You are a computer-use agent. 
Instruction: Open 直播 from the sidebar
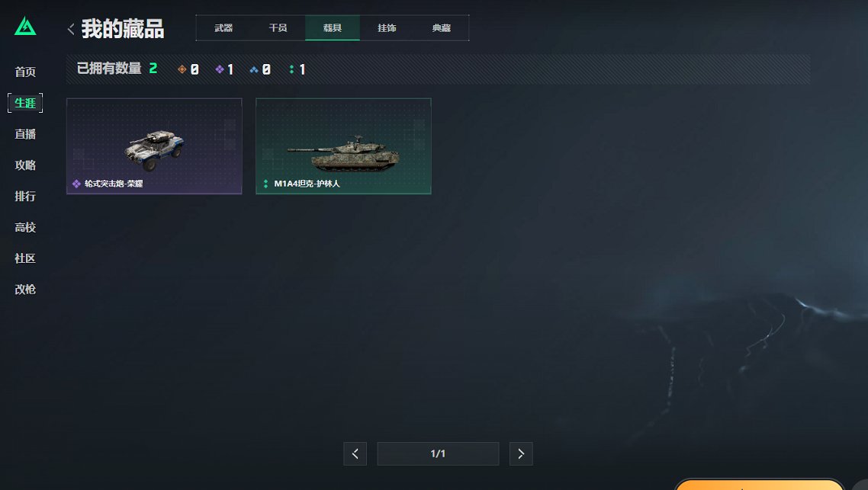pyautogui.click(x=25, y=134)
